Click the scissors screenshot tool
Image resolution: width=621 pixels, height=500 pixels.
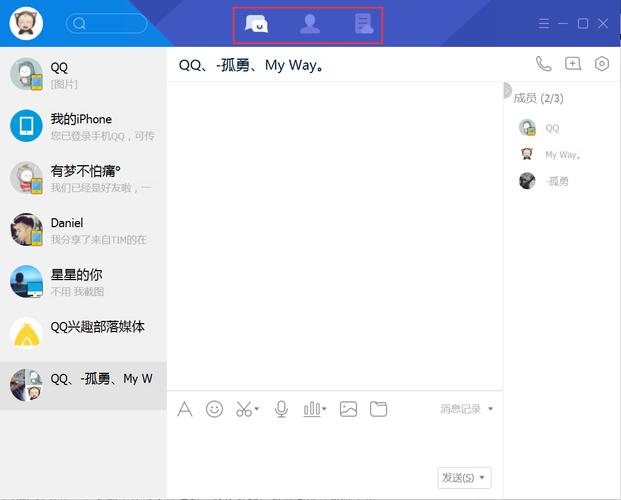point(244,409)
